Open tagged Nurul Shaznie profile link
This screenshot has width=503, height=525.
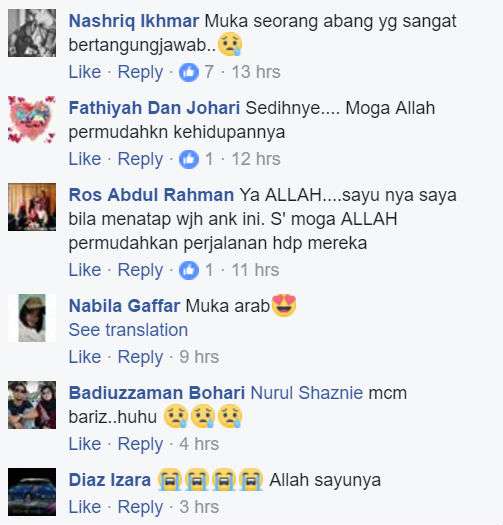click(x=306, y=393)
